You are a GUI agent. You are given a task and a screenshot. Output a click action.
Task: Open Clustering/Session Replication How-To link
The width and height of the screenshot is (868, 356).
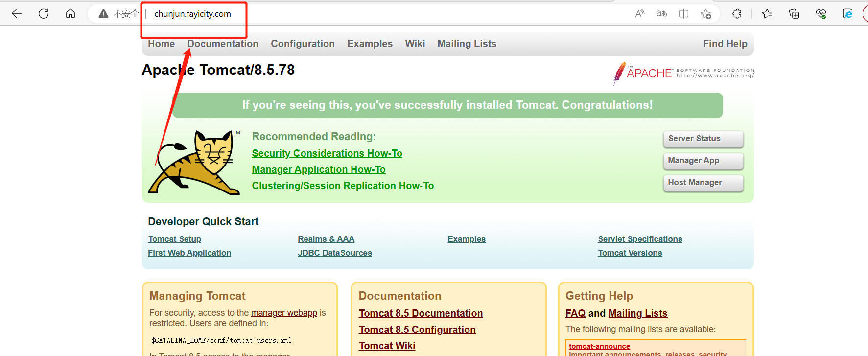click(343, 186)
